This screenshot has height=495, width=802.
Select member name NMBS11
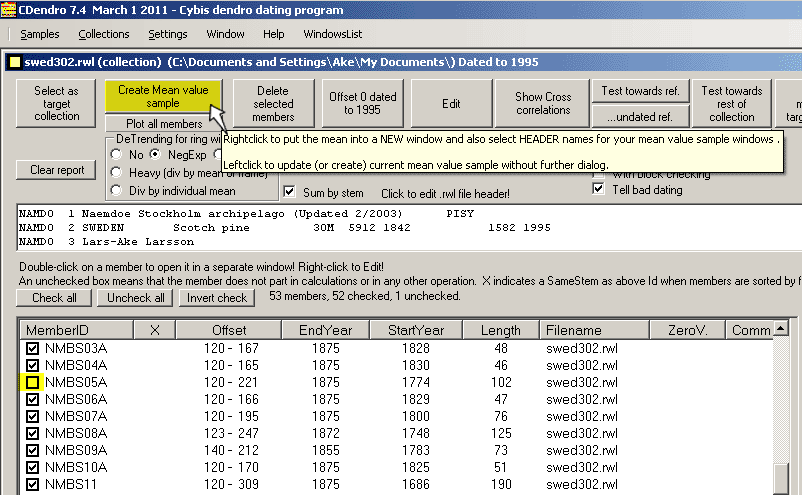[71, 484]
